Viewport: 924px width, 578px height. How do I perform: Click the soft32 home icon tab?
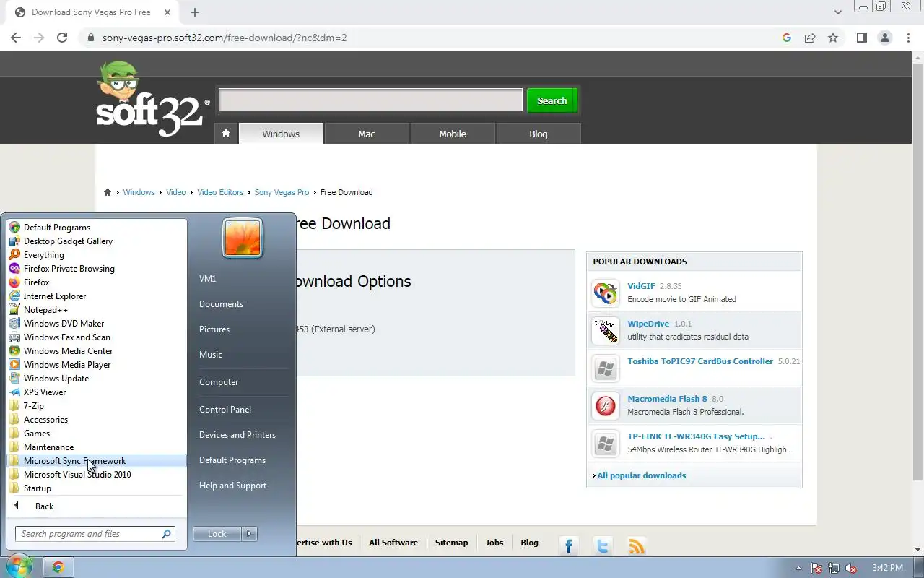pos(226,134)
